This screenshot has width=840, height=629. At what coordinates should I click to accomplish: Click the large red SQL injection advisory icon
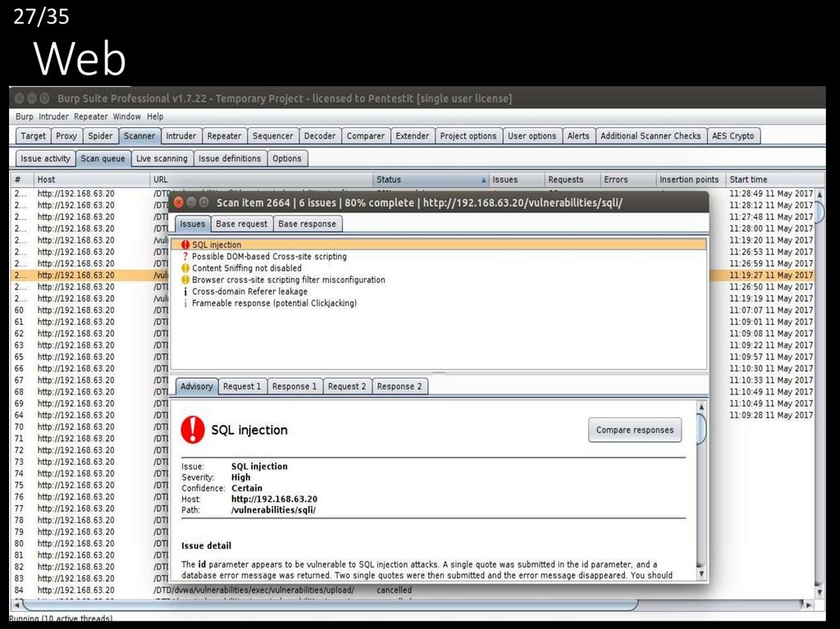(x=193, y=429)
